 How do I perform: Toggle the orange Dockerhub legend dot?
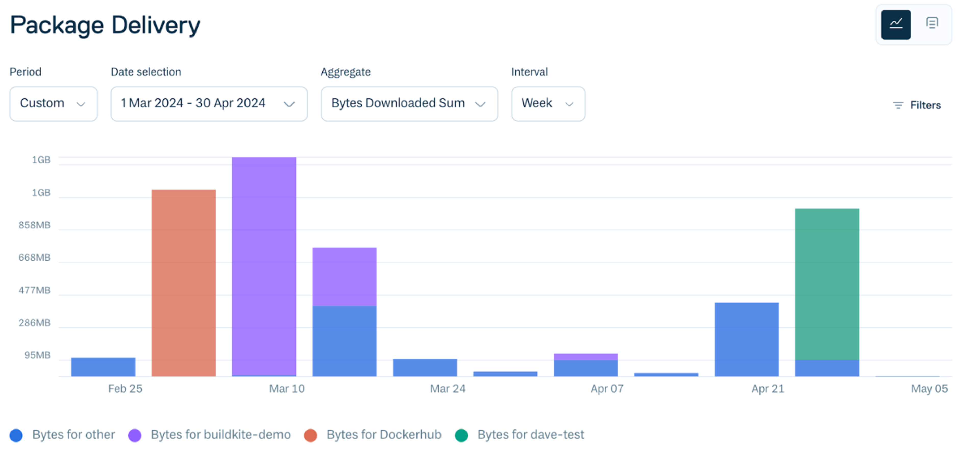[x=310, y=435]
